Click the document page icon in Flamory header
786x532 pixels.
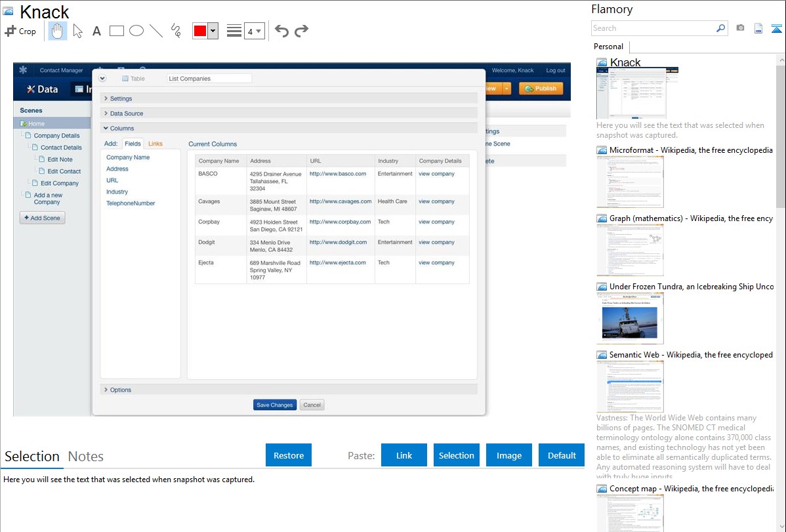758,28
